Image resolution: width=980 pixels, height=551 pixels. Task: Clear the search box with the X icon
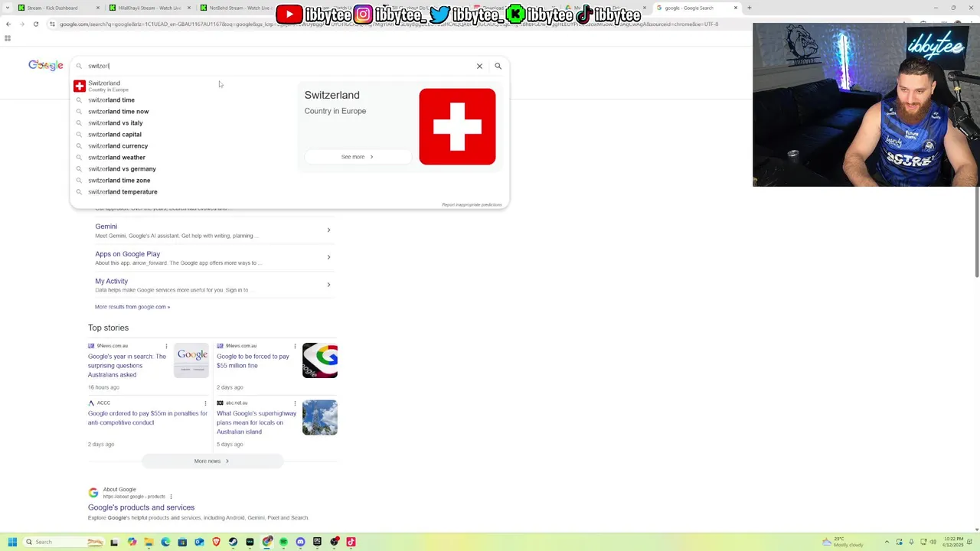pyautogui.click(x=479, y=66)
